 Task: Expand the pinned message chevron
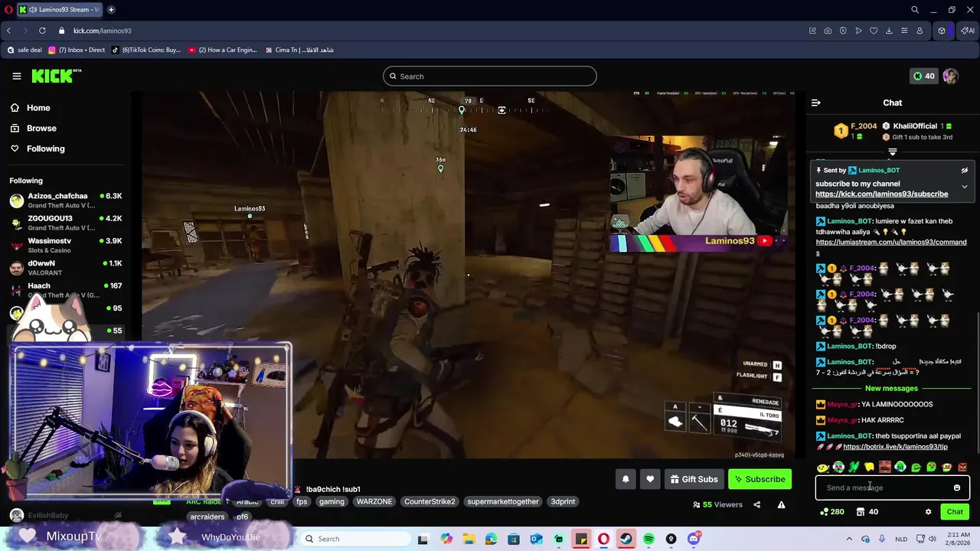(965, 187)
